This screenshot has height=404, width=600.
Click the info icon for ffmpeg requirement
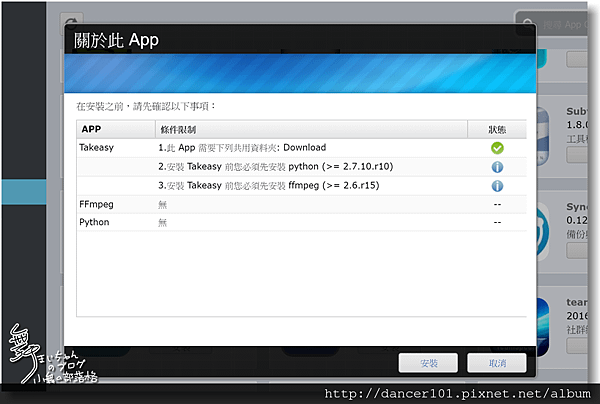497,186
